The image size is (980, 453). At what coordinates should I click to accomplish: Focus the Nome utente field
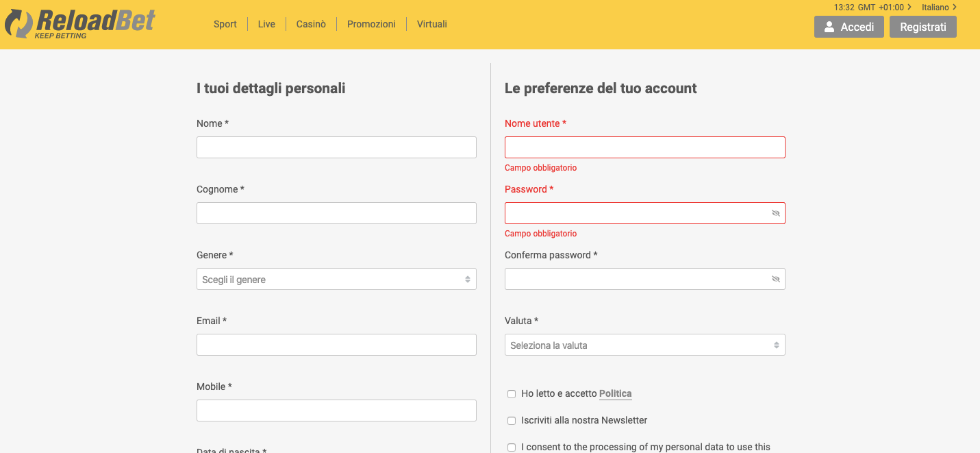(x=645, y=147)
